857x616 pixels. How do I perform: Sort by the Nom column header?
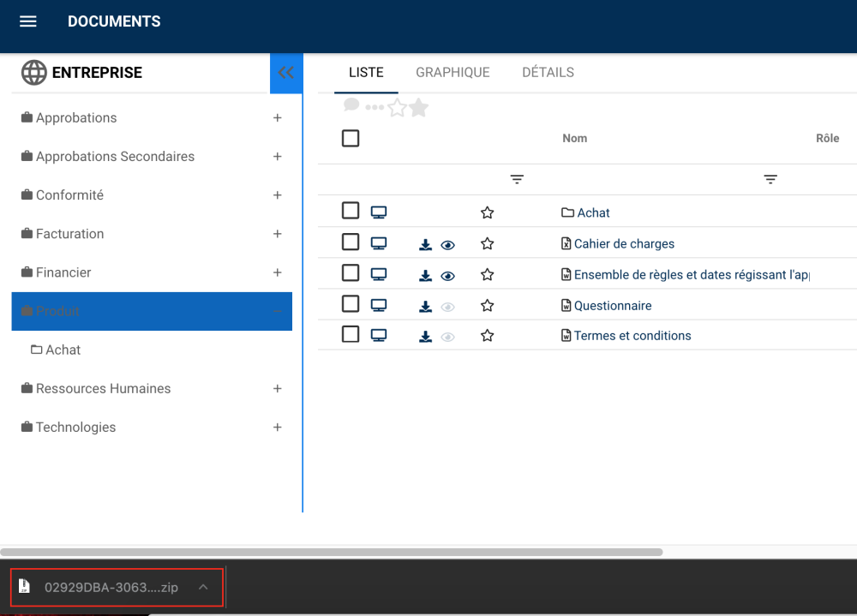(575, 138)
